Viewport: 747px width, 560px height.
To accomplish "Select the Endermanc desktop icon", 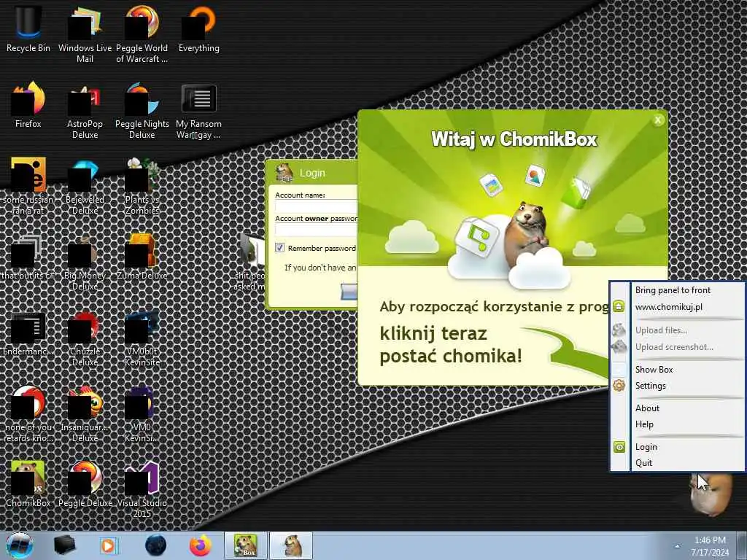I will pos(28,333).
